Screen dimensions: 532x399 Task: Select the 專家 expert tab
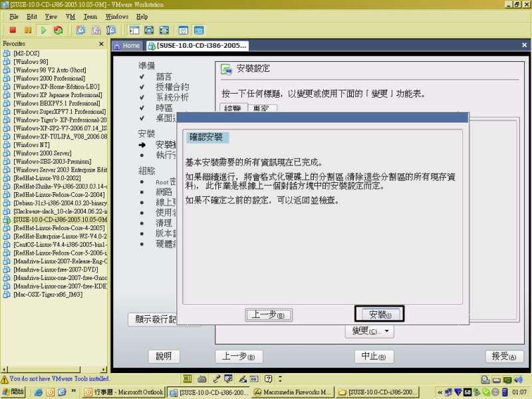click(x=263, y=108)
